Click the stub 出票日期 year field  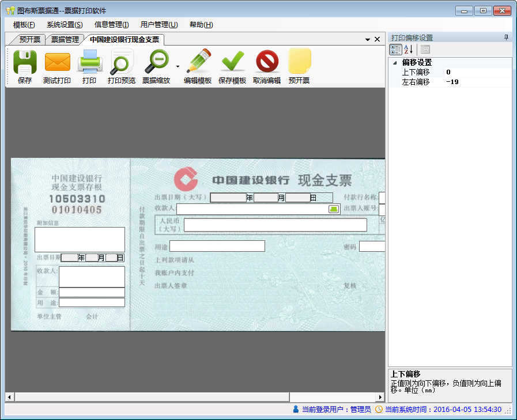[x=69, y=258]
